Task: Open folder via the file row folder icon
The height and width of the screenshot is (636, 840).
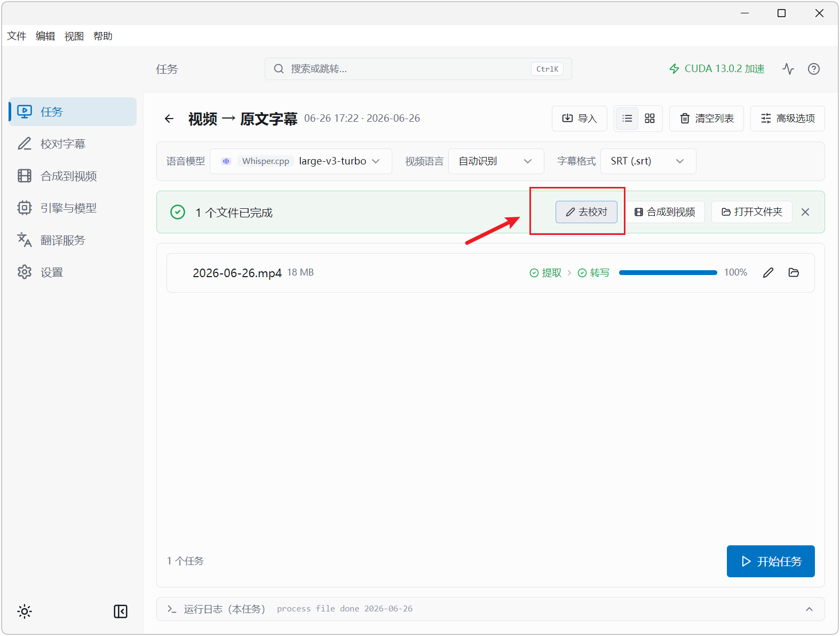Action: coord(794,273)
